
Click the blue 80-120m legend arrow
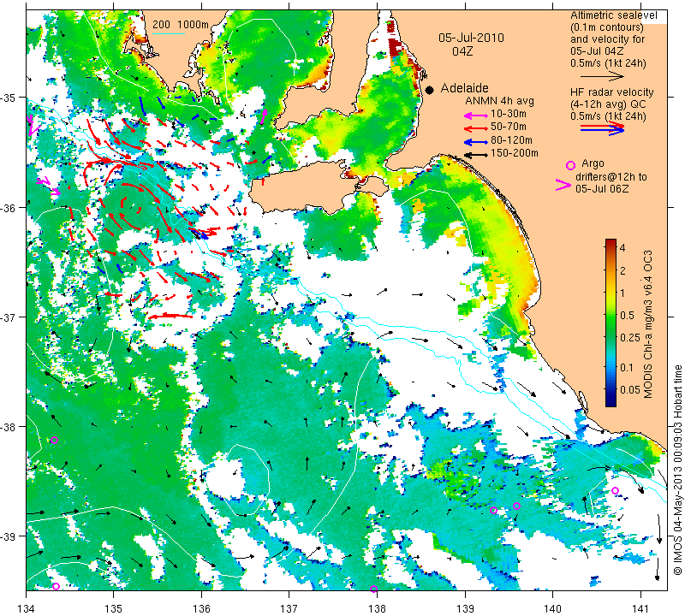tap(475, 142)
